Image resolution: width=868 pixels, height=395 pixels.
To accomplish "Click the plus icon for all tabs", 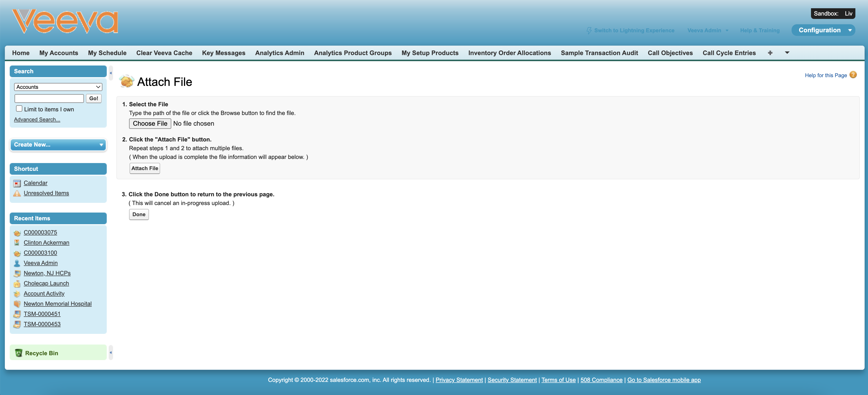I will point(770,53).
